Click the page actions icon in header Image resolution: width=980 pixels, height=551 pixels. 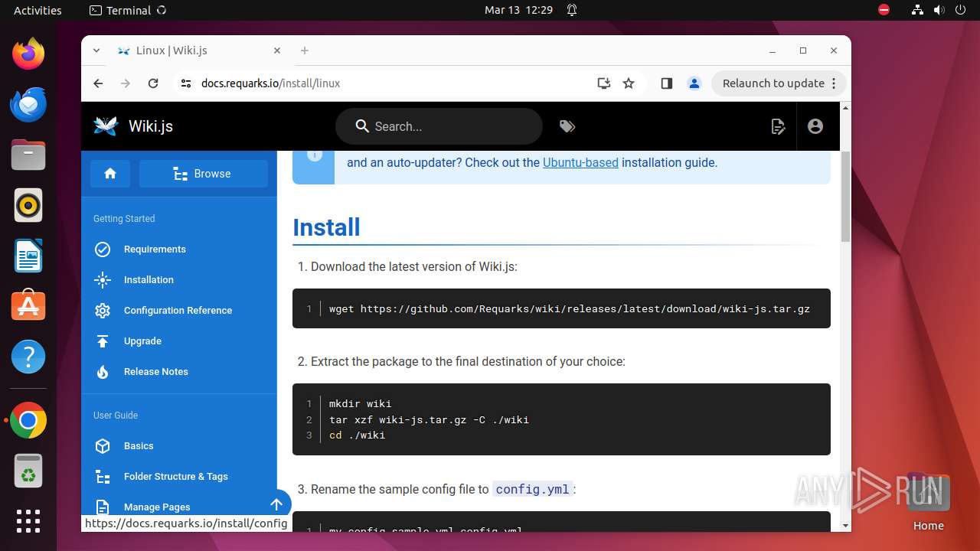pyautogui.click(x=778, y=126)
